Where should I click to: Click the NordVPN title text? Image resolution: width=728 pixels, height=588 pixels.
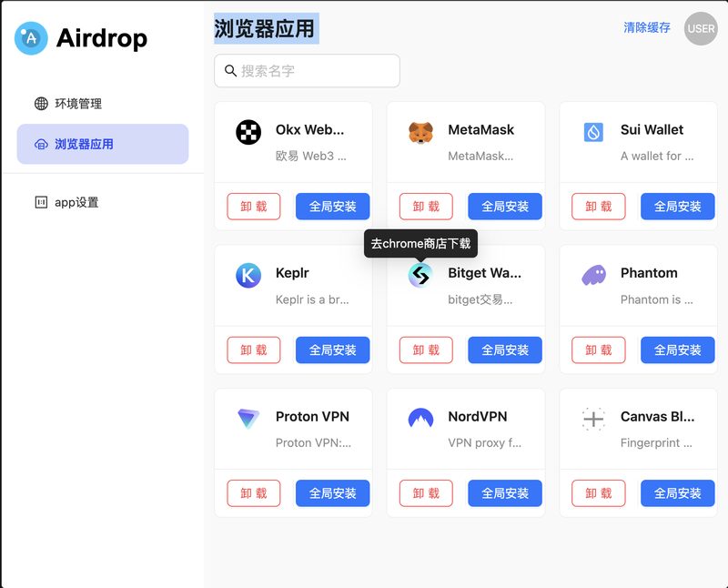[x=478, y=417]
